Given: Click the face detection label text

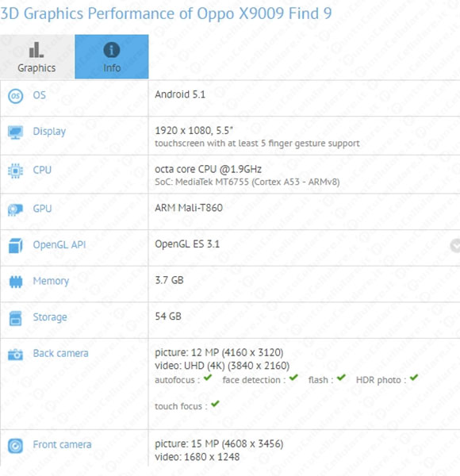Looking at the screenshot, I should coord(254,380).
